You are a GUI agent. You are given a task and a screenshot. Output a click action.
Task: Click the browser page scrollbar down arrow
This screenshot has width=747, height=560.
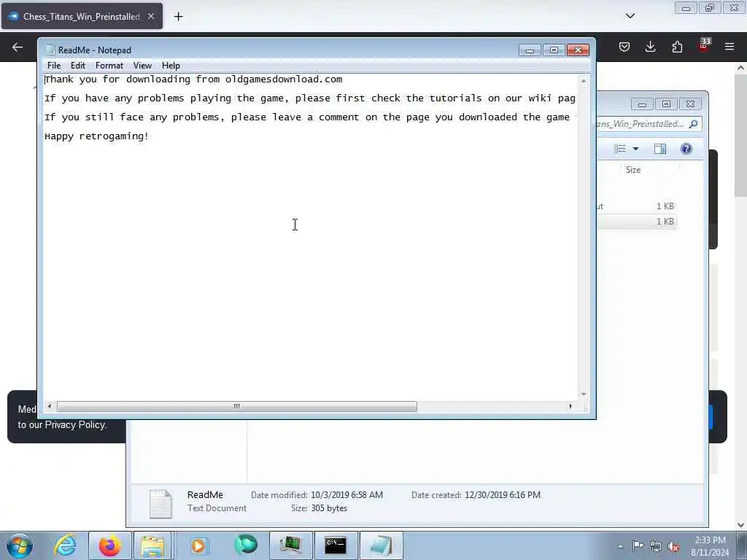coord(740,525)
